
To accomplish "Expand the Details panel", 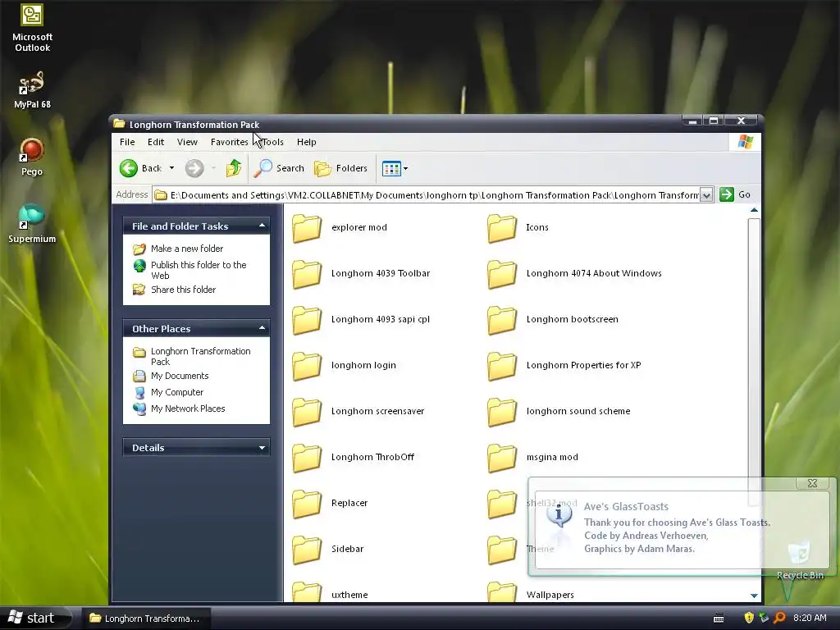I will [262, 447].
